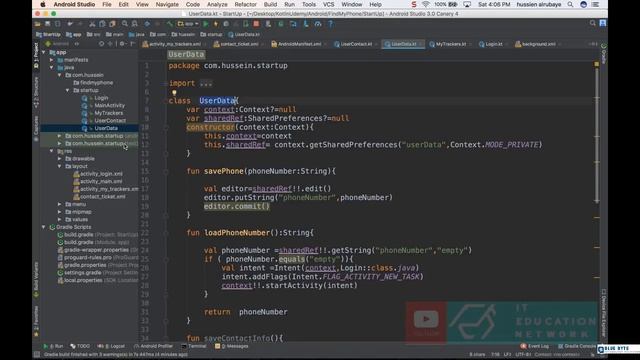Expand the values folder
This screenshot has height=360, width=640.
pyautogui.click(x=60, y=220)
